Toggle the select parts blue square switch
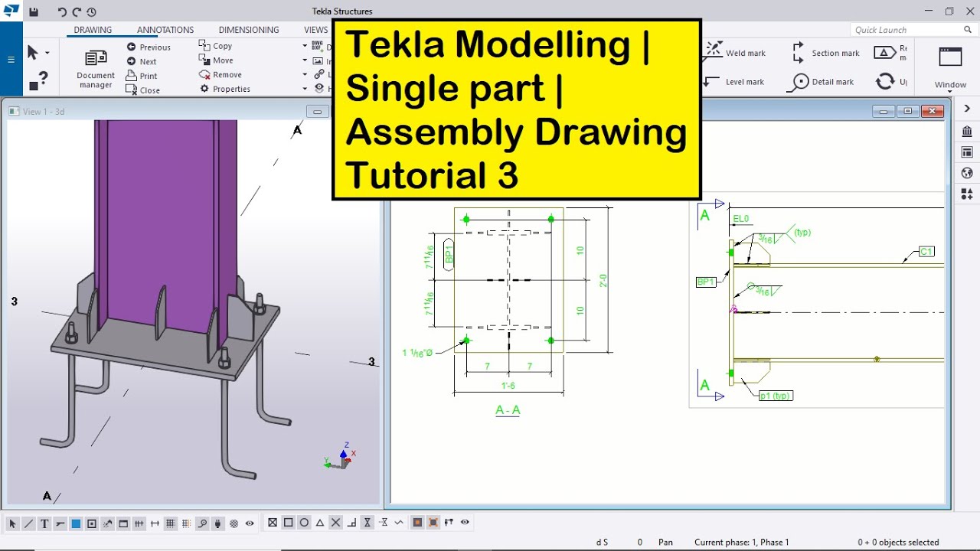The height and width of the screenshot is (551, 980). (x=76, y=523)
